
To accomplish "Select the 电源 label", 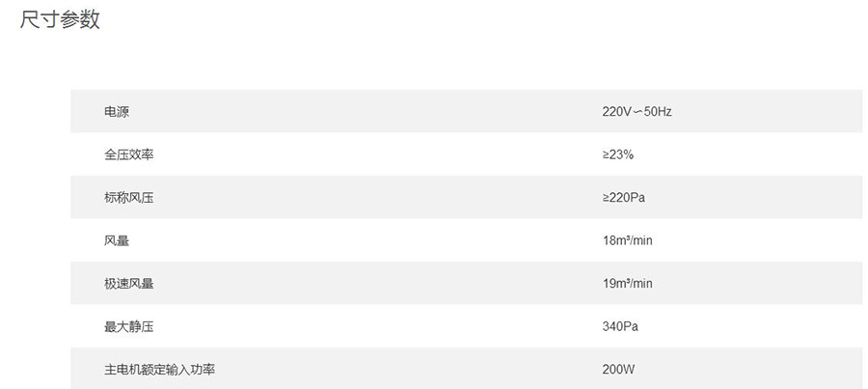I will [x=117, y=111].
